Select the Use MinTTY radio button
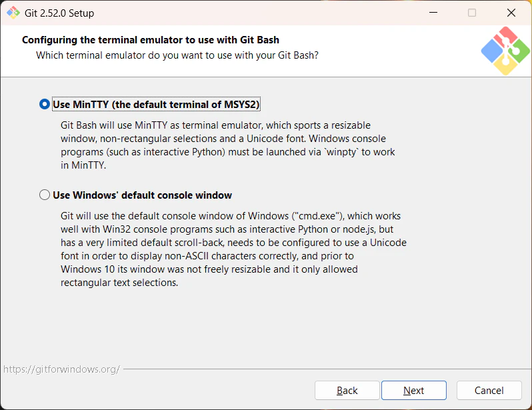Screen dimensions: 532x410 [45, 104]
